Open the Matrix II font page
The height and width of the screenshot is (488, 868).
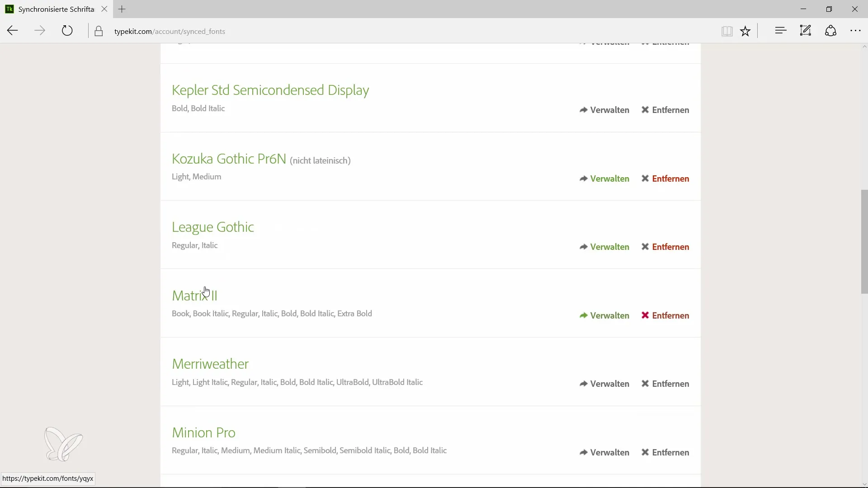click(195, 296)
